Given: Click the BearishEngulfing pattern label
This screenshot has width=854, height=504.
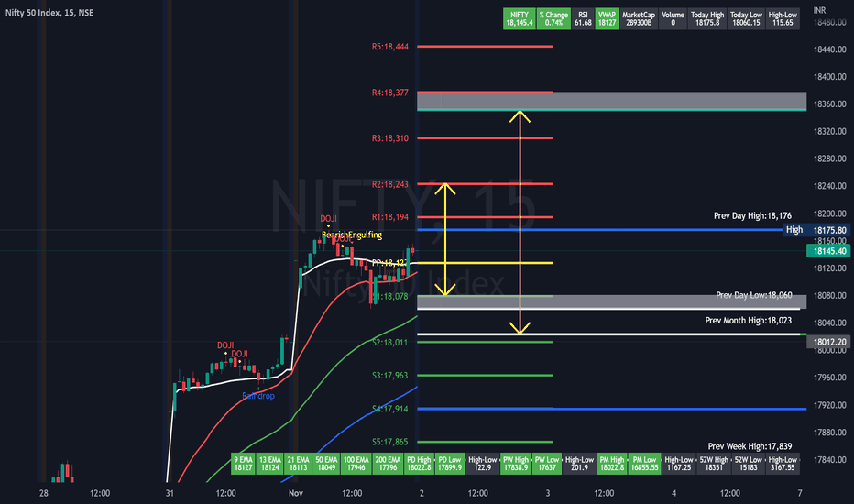Looking at the screenshot, I should [x=352, y=235].
